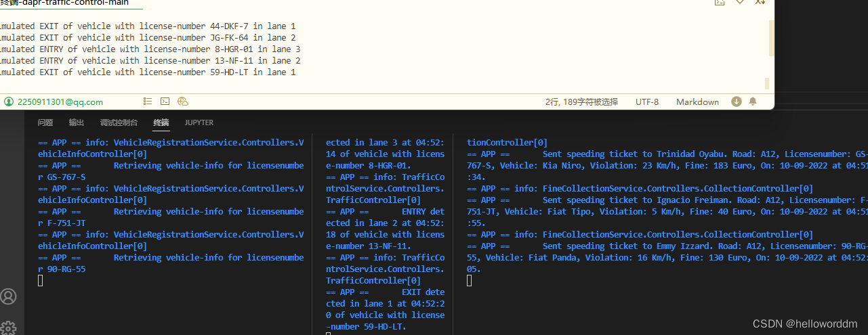Open the notifications bell icon
The width and height of the screenshot is (868, 335).
pyautogui.click(x=753, y=102)
